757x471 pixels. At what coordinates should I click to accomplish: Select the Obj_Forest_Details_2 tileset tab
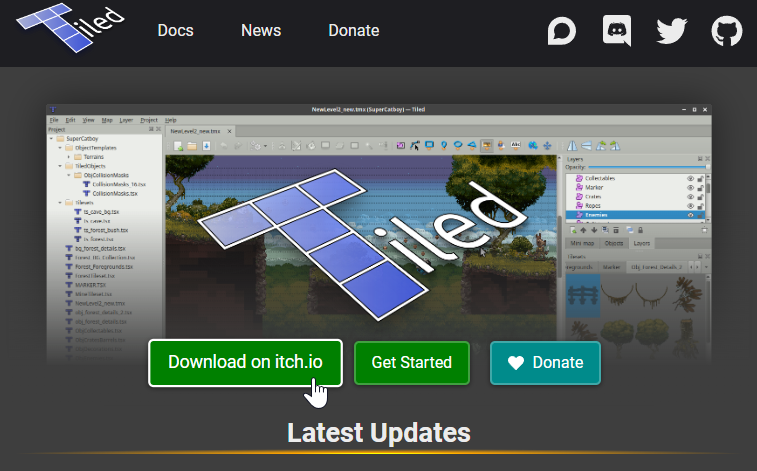tap(657, 267)
